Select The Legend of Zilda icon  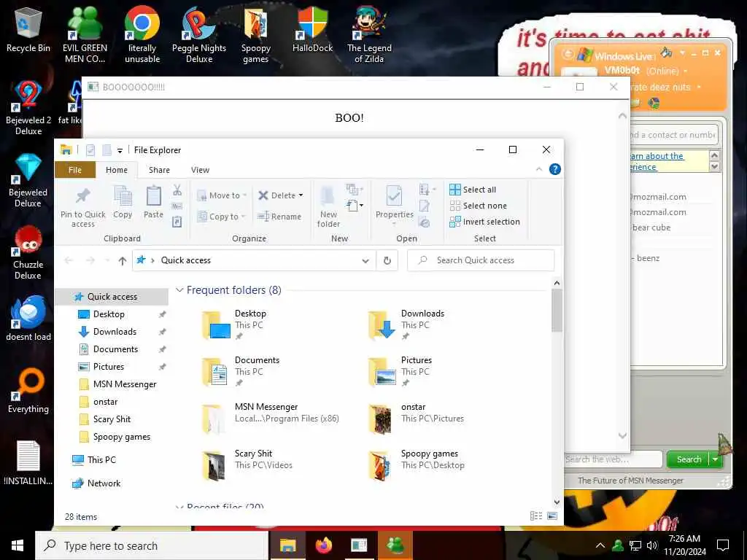(369, 35)
